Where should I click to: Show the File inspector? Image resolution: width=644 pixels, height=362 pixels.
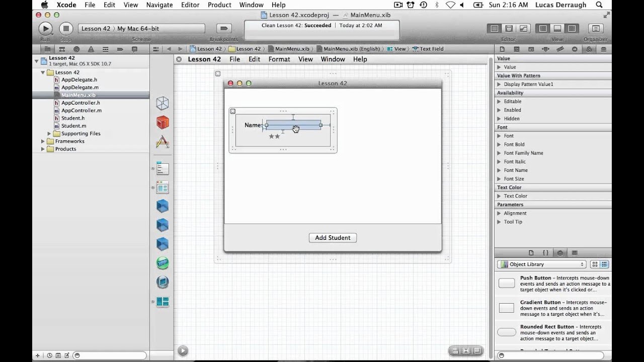point(502,49)
